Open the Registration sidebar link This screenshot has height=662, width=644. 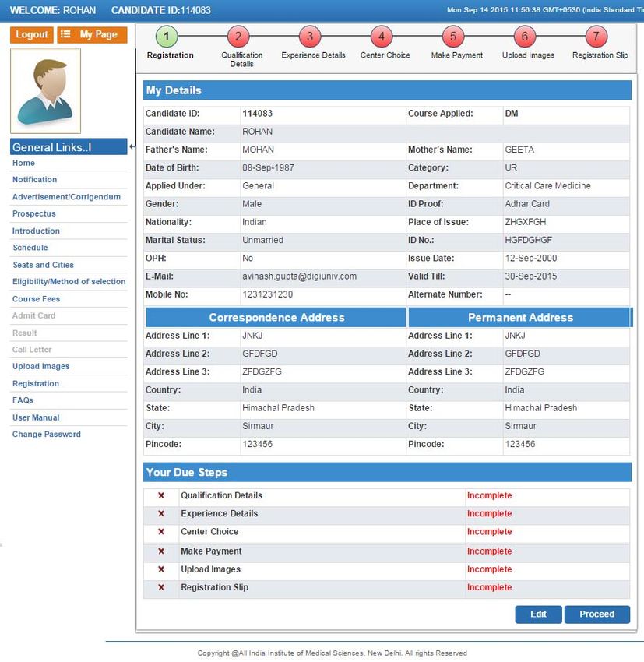pyautogui.click(x=36, y=383)
